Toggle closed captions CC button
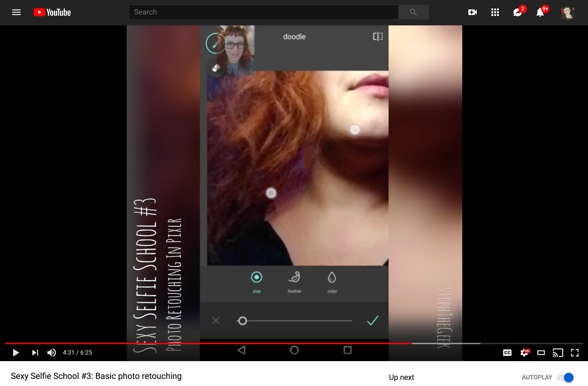Image resolution: width=588 pixels, height=386 pixels. tap(507, 353)
